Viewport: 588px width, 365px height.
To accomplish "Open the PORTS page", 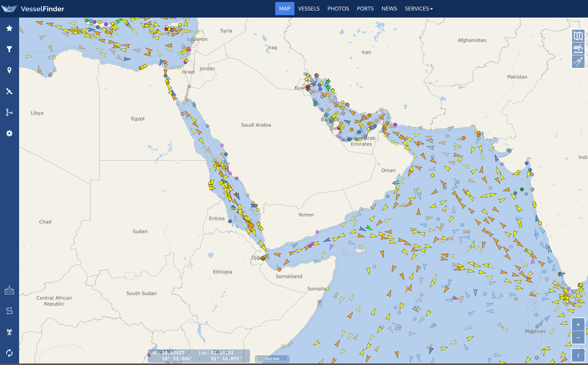I will 365,9.
